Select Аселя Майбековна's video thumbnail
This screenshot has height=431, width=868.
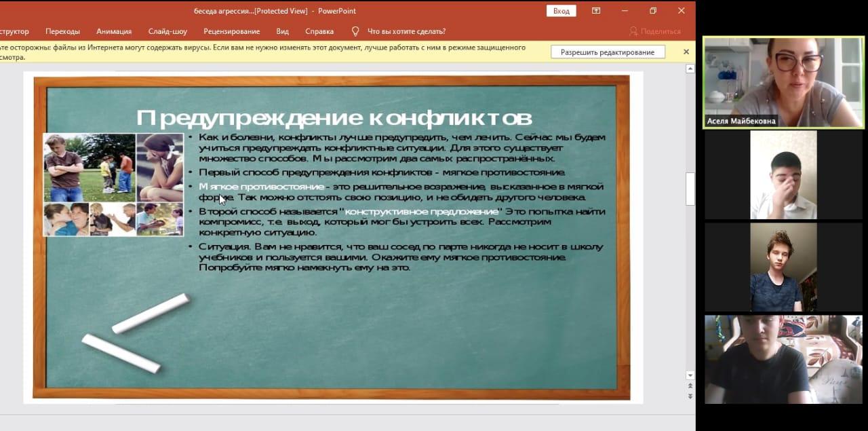(x=783, y=82)
